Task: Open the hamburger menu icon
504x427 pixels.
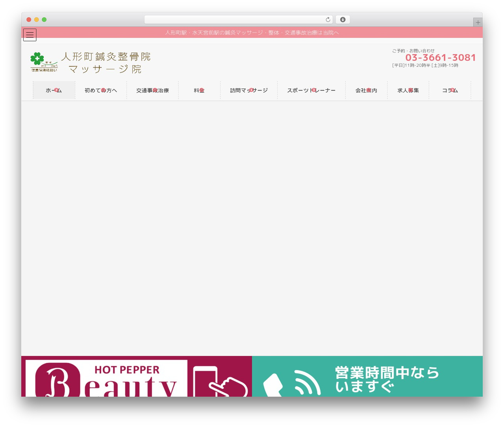Action: point(30,35)
